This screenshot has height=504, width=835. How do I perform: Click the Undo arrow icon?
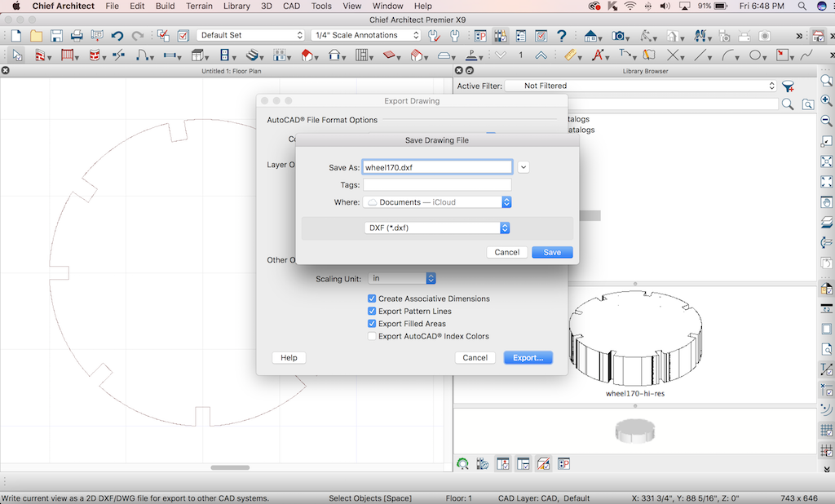(117, 36)
